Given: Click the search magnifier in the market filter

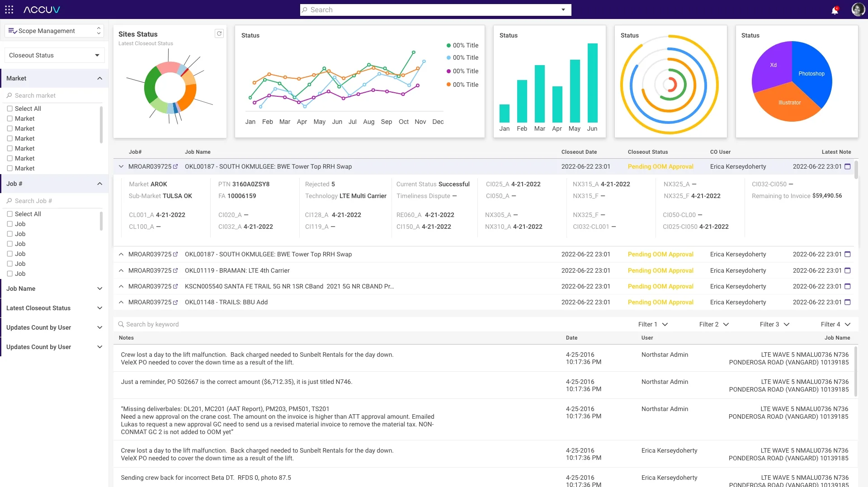Looking at the screenshot, I should (9, 95).
